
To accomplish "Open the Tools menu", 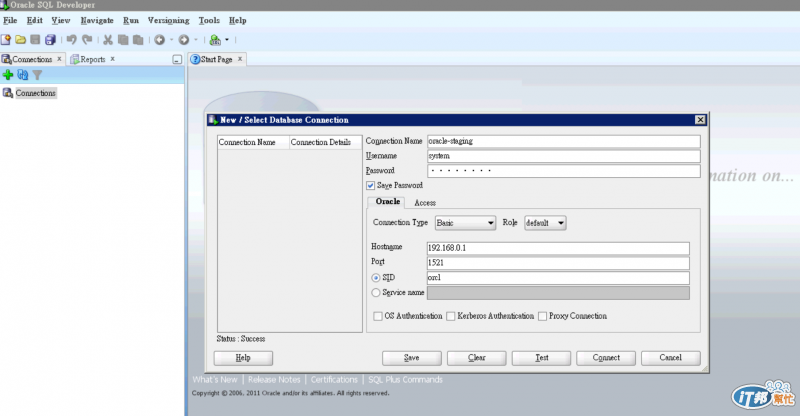I will (x=209, y=20).
